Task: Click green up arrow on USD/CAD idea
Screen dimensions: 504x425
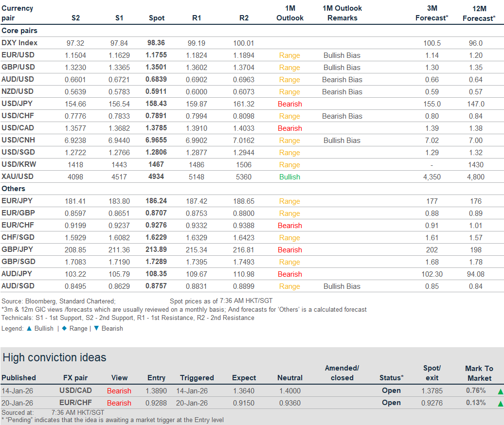Action: click(x=500, y=391)
